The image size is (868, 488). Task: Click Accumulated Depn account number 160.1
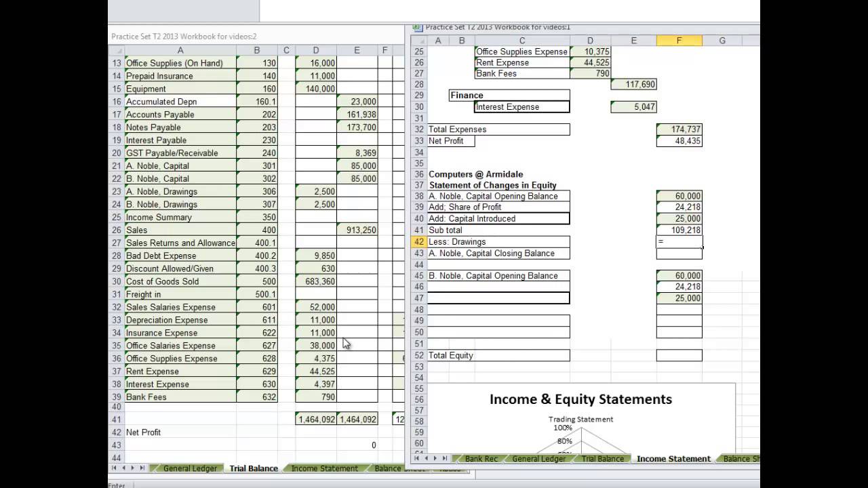[x=257, y=102]
